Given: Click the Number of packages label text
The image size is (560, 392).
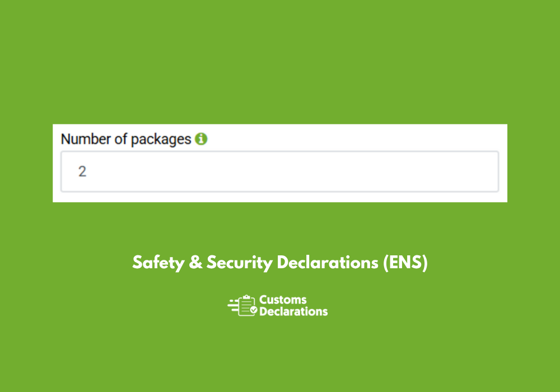Looking at the screenshot, I should pos(126,139).
